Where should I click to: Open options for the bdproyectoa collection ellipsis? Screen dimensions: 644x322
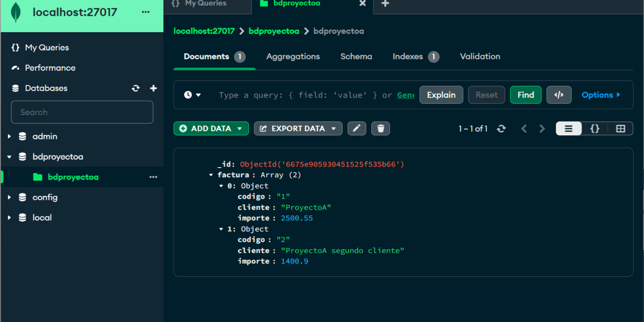[x=153, y=177]
